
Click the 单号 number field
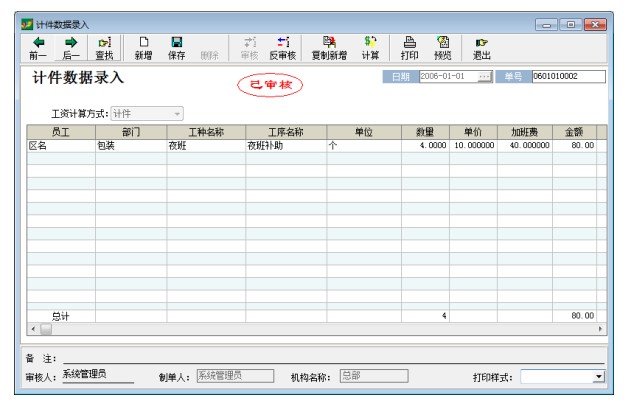tap(567, 77)
